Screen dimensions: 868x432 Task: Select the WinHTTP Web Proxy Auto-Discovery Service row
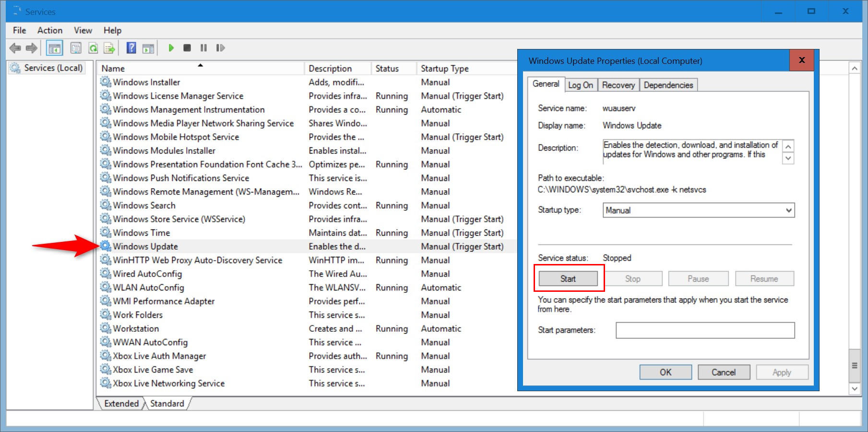[x=307, y=260]
